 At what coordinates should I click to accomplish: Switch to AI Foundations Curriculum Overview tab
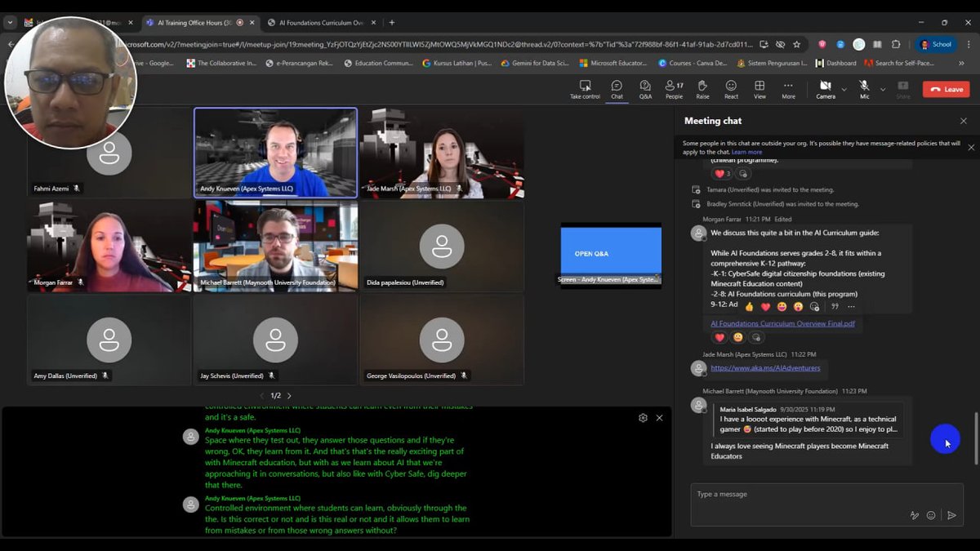tap(320, 23)
